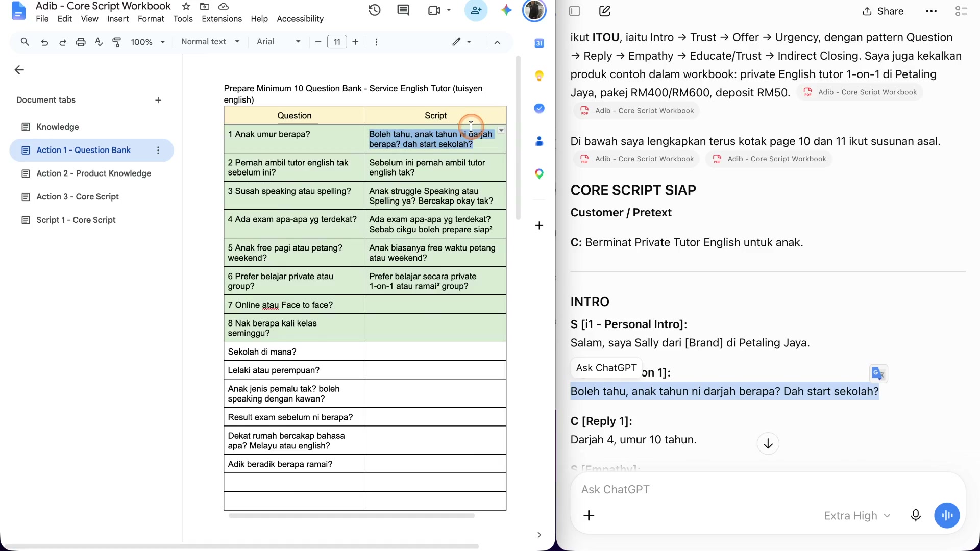Click the Ask ChatGPT message input field
The width and height of the screenshot is (980, 551).
(768, 489)
